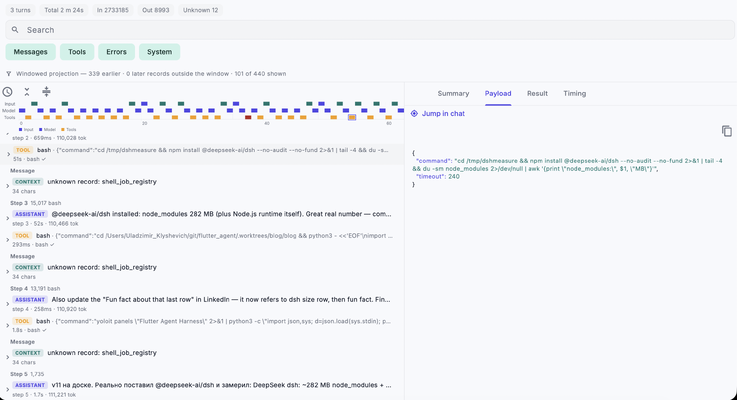This screenshot has height=400, width=737.
Task: Click the vertical compress icon
Action: tap(46, 92)
